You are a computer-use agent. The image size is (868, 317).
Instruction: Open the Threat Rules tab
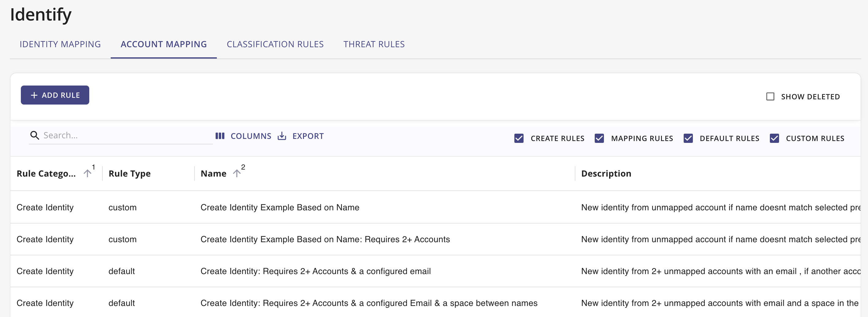pos(374,44)
